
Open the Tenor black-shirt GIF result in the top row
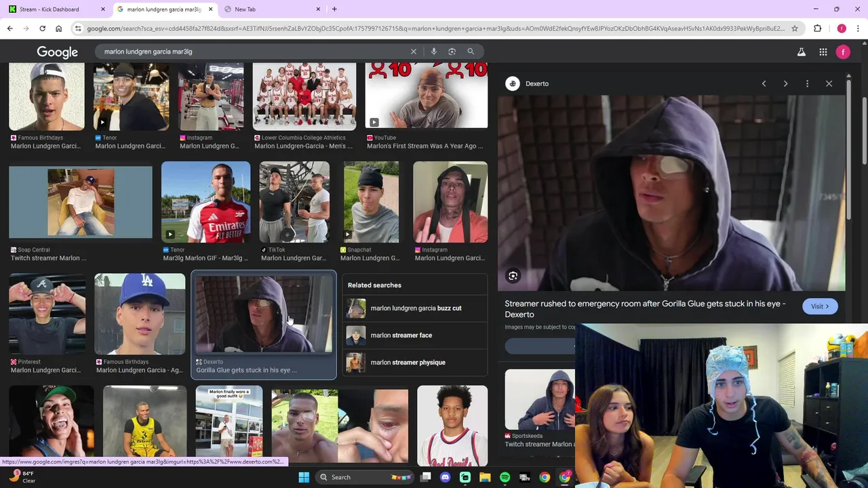pyautogui.click(x=132, y=96)
